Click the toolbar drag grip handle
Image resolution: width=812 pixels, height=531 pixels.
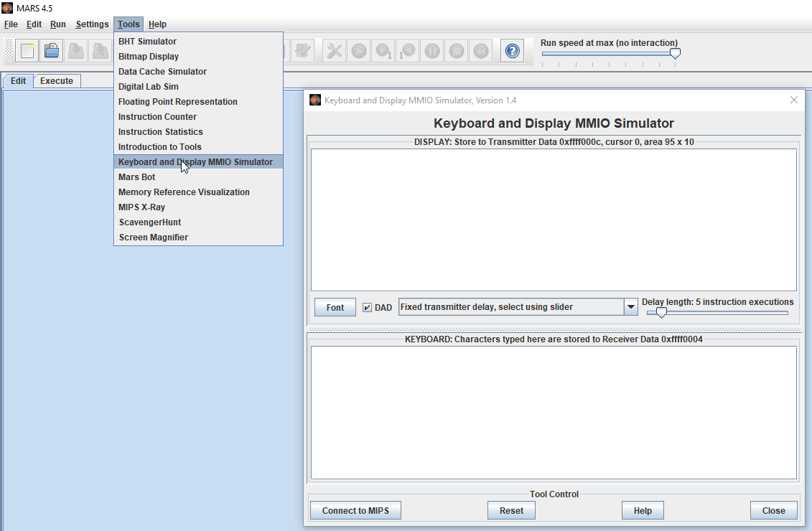click(x=9, y=51)
